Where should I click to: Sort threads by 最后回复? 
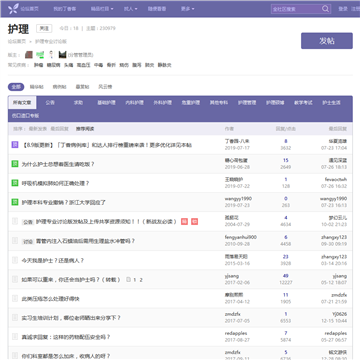pyautogui.click(x=59, y=128)
